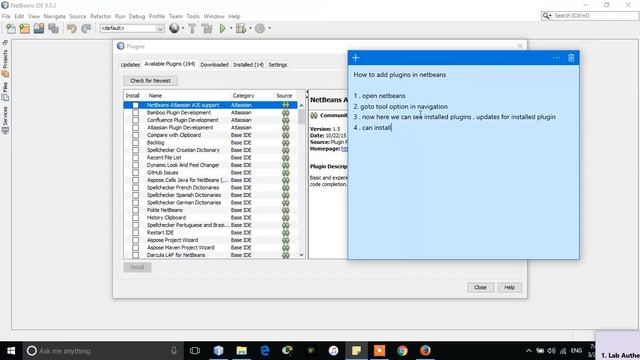Click the Open Project toolbar icon

pos(39,29)
